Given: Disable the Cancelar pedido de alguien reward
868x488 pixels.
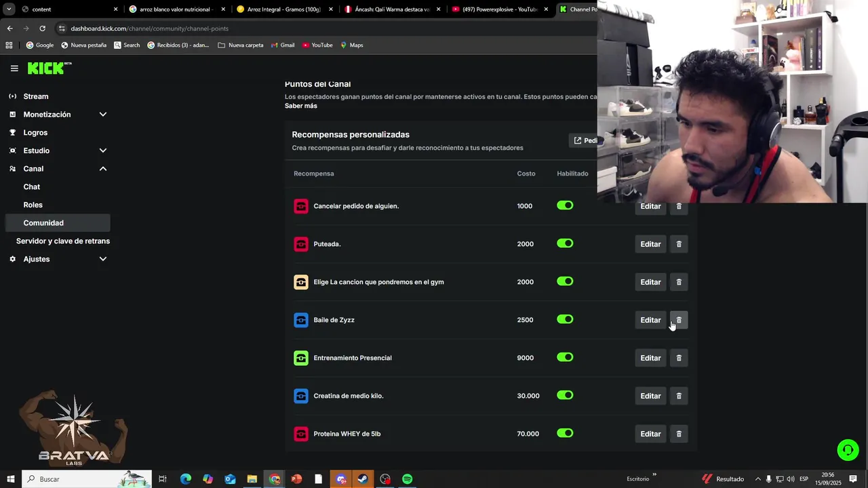Looking at the screenshot, I should (x=565, y=205).
